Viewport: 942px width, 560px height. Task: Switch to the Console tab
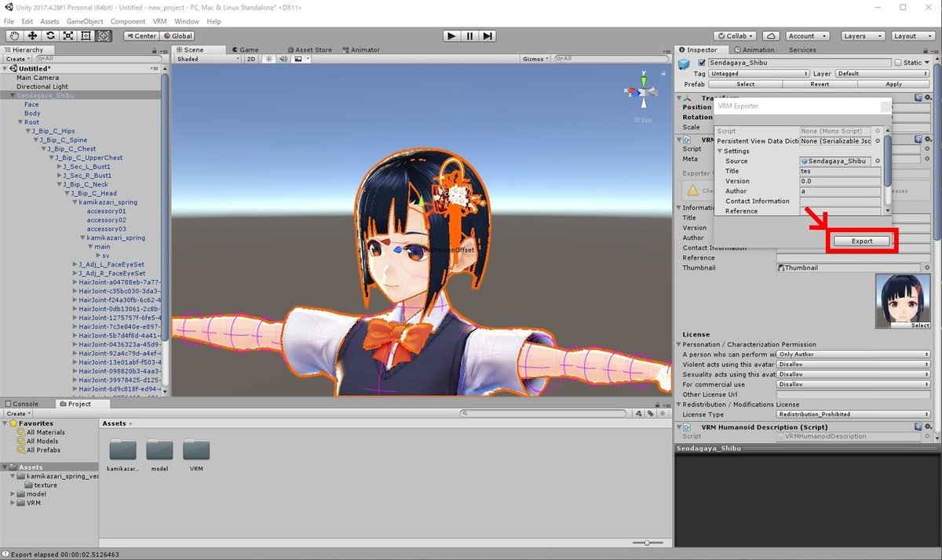point(22,404)
